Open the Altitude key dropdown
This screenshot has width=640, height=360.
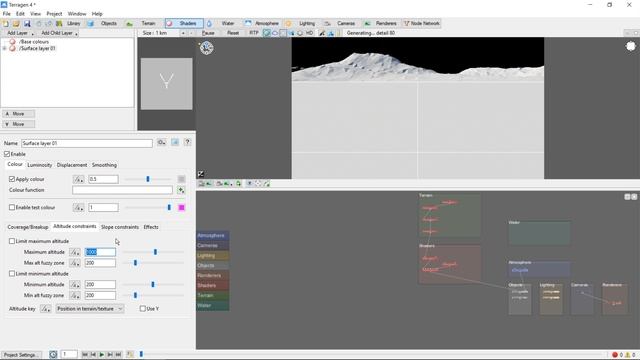(x=89, y=309)
